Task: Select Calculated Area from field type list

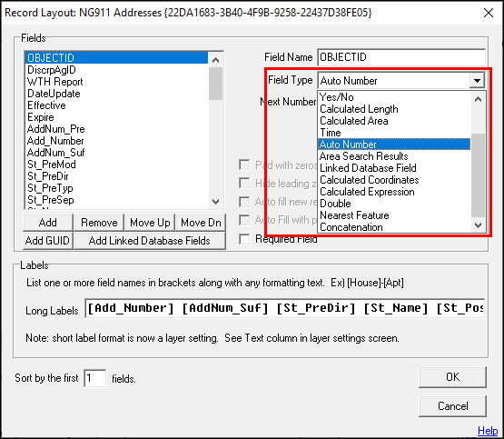Action: click(x=354, y=121)
